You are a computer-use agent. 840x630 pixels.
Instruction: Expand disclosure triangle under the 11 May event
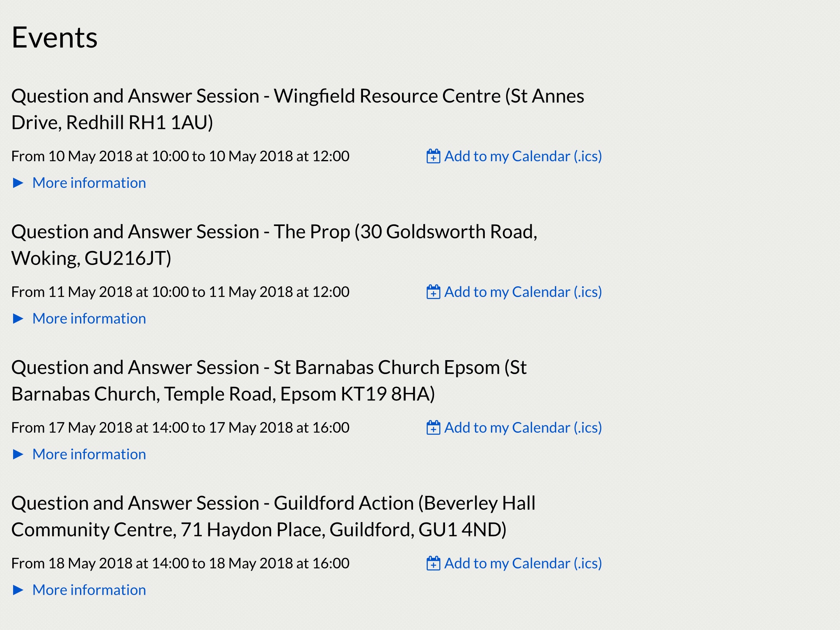[x=18, y=319]
